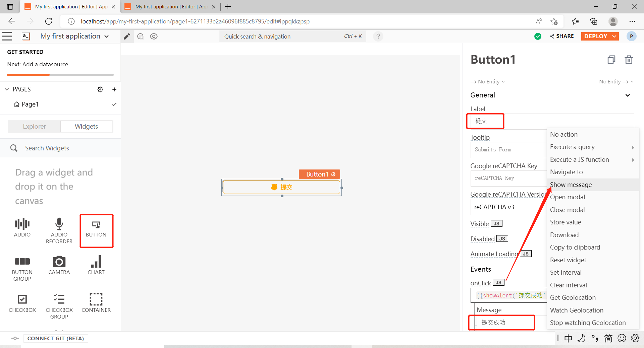Image resolution: width=644 pixels, height=348 pixels.
Task: Click the SHARE button
Action: pos(562,36)
